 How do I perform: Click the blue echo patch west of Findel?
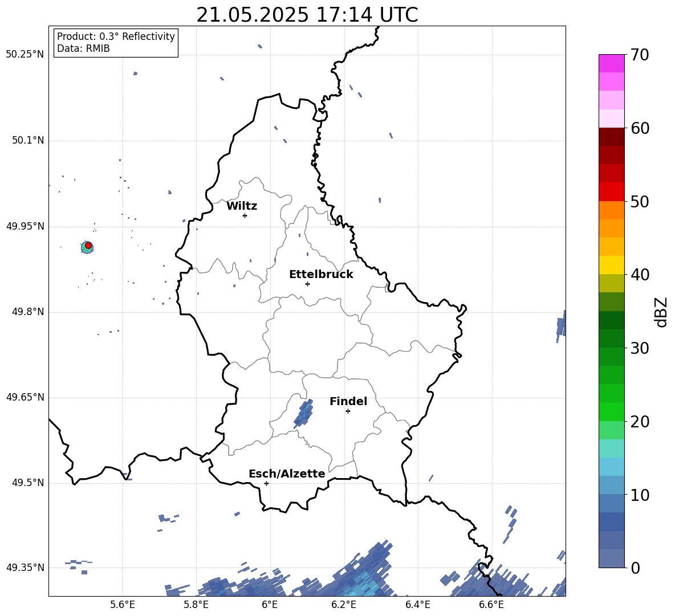(303, 414)
